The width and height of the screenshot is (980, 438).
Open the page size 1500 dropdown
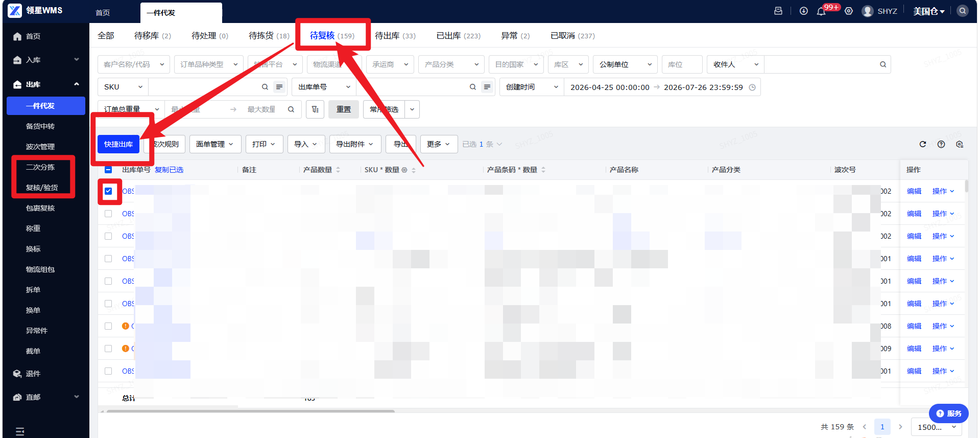coord(937,427)
